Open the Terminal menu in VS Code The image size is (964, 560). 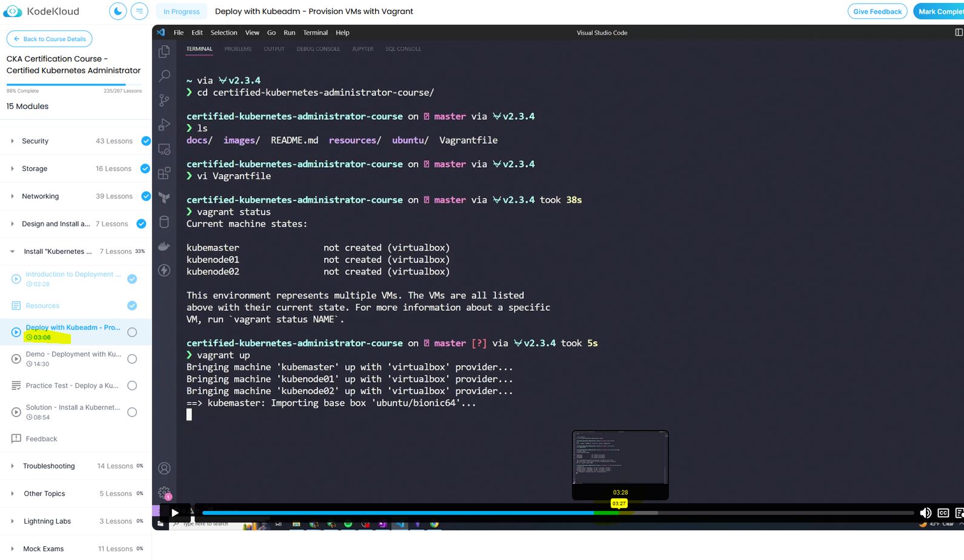315,33
